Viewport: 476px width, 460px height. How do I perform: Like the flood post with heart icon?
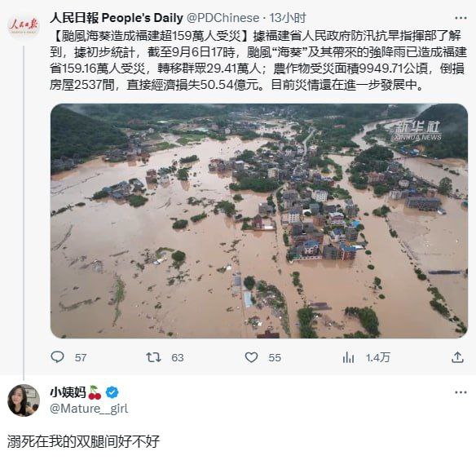coord(251,357)
